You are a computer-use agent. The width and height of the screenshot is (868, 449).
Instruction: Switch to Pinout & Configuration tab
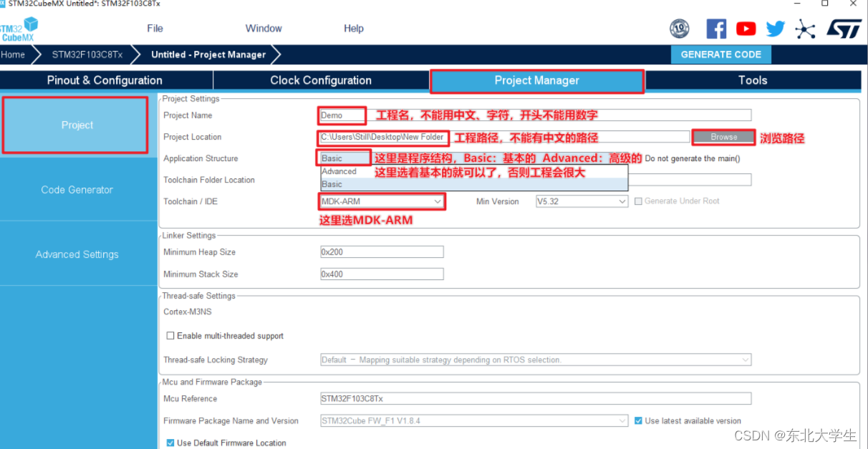pos(105,80)
